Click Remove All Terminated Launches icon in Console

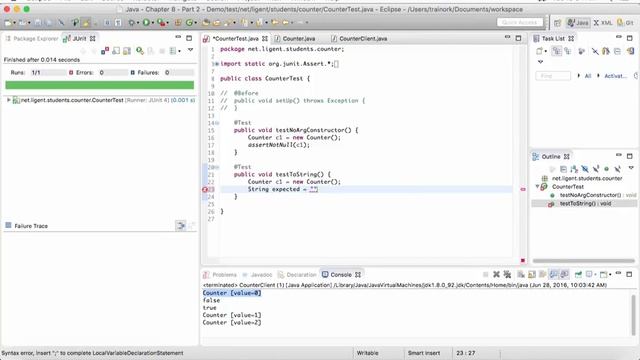click(x=507, y=274)
